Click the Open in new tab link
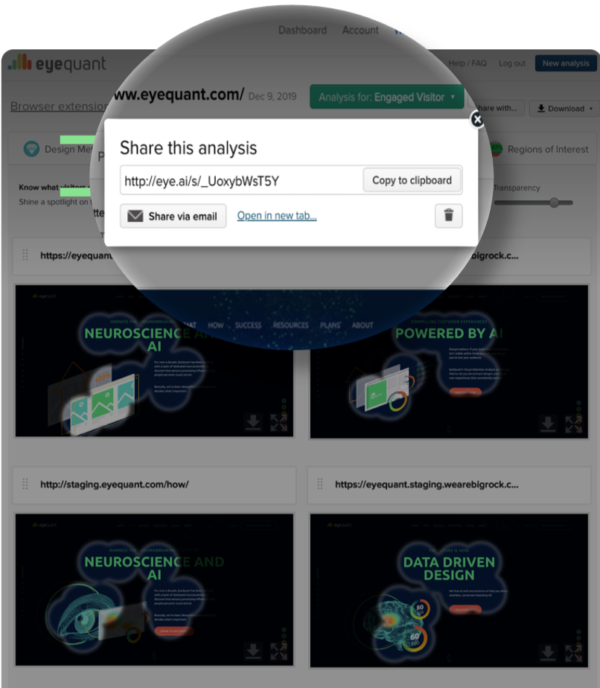Screen dimensions: 600x688 (x=277, y=215)
